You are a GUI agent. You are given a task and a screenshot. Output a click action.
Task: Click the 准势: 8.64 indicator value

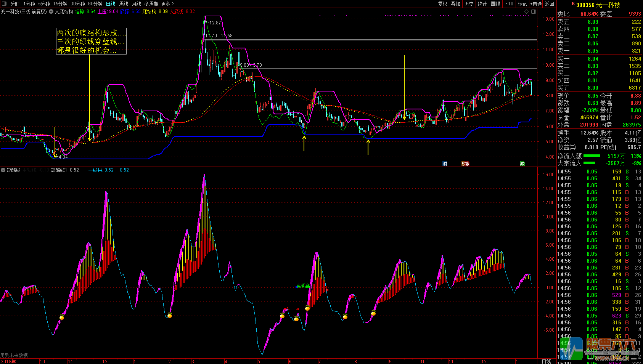point(85,11)
